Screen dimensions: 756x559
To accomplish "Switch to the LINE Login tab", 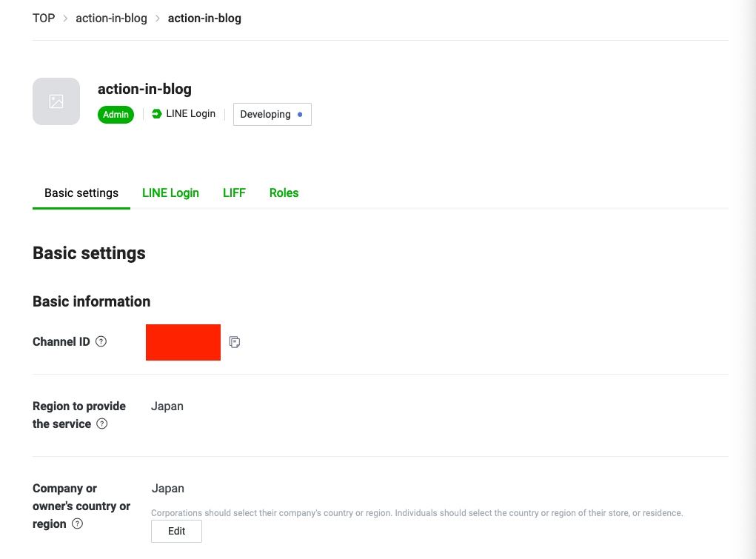I will 171,193.
